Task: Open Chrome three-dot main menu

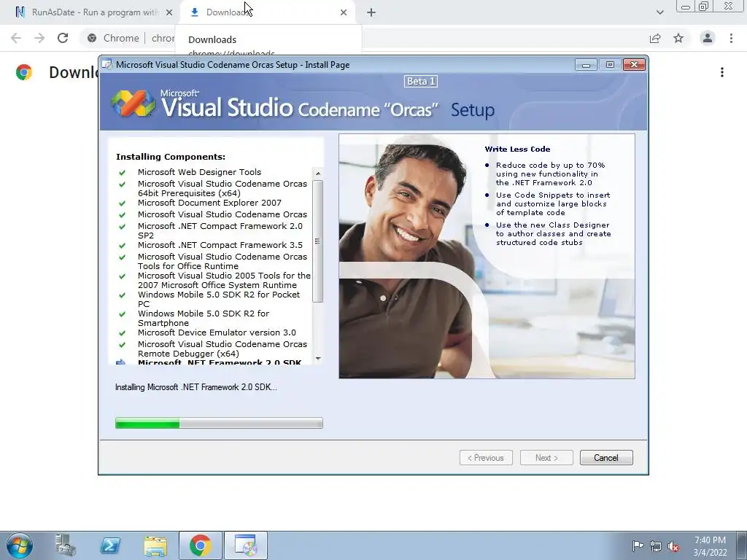Action: 731,38
